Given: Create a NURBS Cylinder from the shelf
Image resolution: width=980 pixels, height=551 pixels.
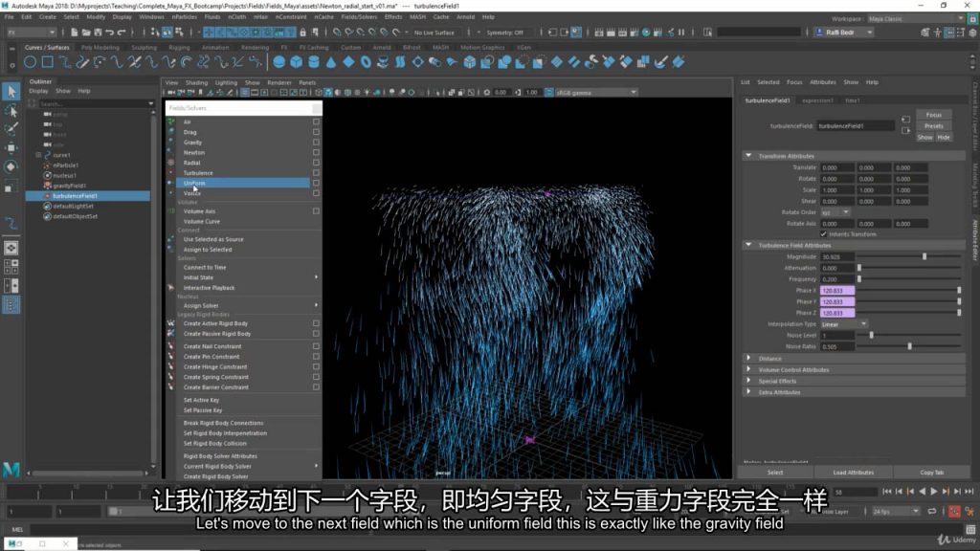Looking at the screenshot, I should tap(314, 62).
